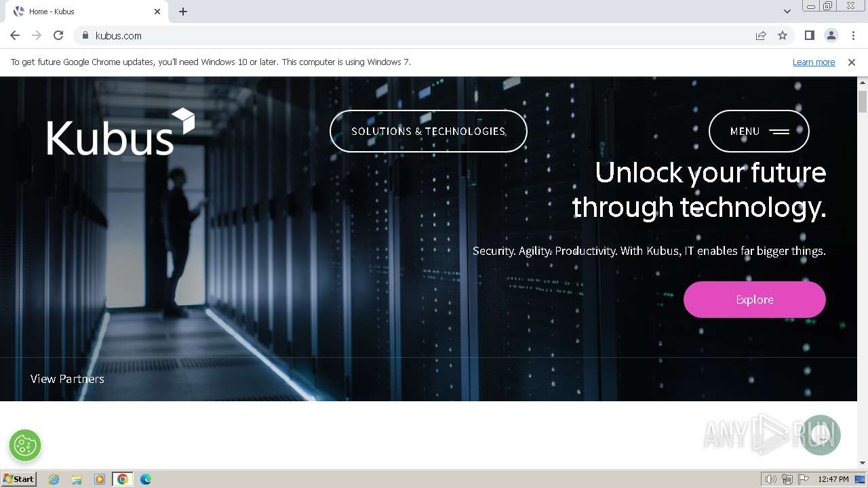Open the Chrome profile avatar

click(831, 35)
